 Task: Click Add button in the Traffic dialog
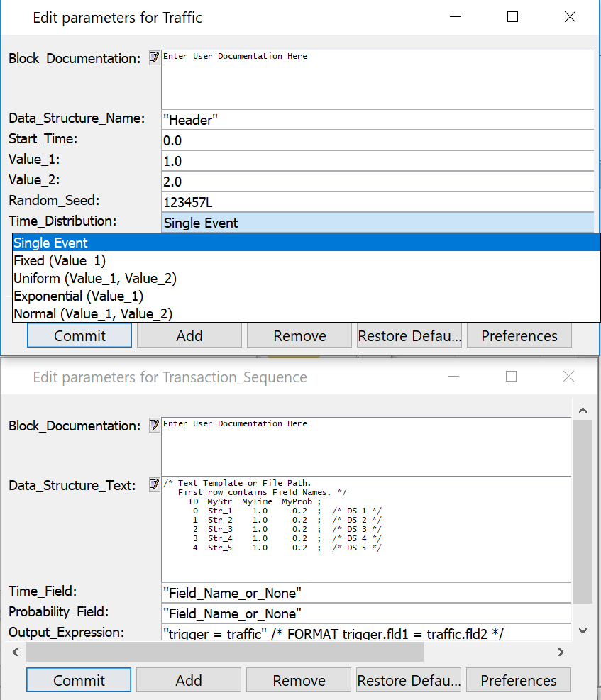pos(189,335)
